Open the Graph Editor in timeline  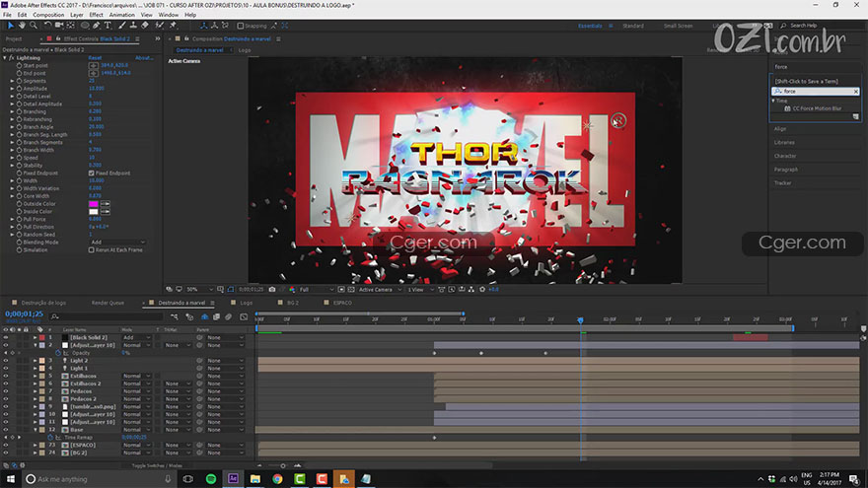[244, 317]
